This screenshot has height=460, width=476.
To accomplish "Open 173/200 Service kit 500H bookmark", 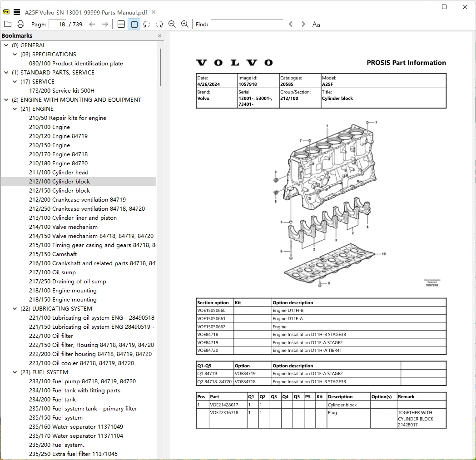I will pyautogui.click(x=62, y=91).
